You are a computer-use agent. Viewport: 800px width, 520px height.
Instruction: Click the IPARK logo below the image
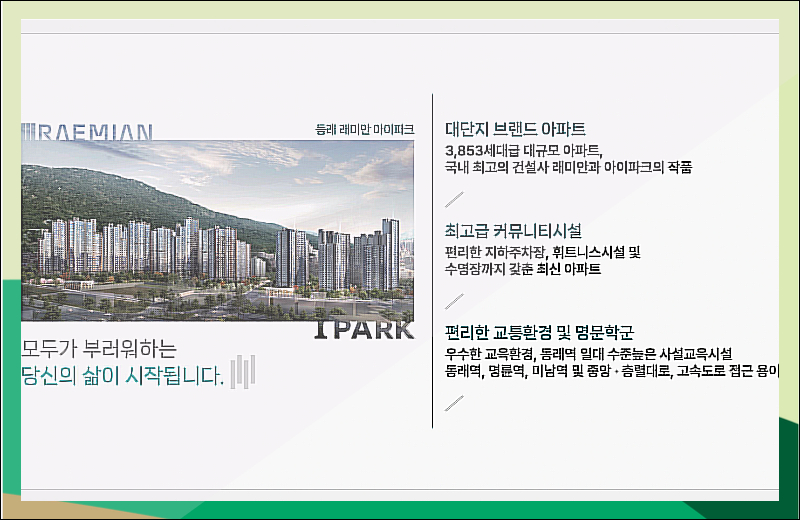[x=364, y=330]
